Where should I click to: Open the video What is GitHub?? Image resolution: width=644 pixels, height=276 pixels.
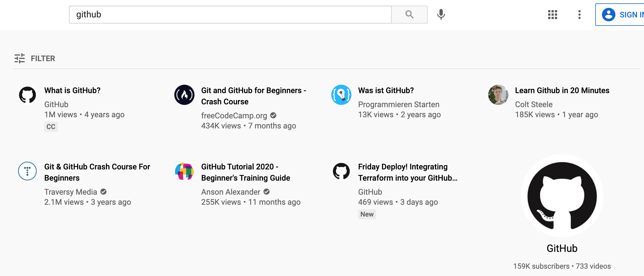72,90
